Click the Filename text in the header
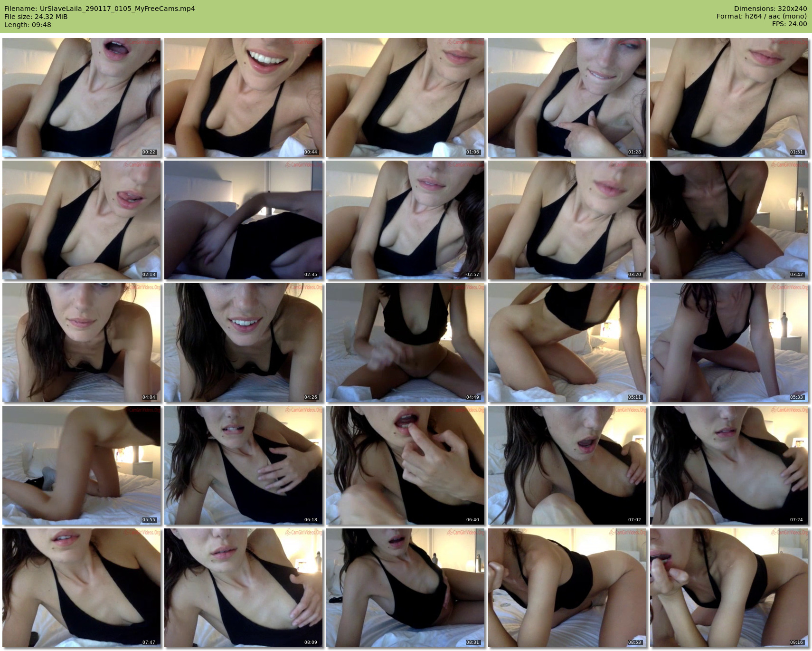Screen dimensions: 812x651 pyautogui.click(x=100, y=9)
